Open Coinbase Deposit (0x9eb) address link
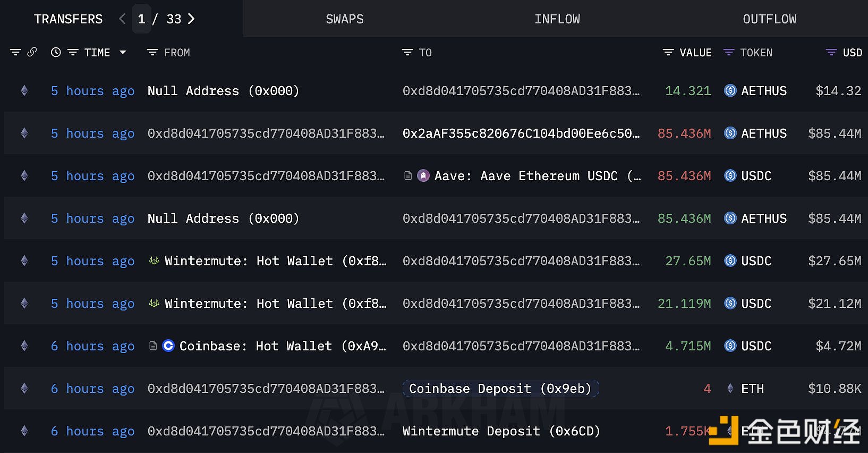Viewport: 868px width, 453px height. pyautogui.click(x=500, y=389)
